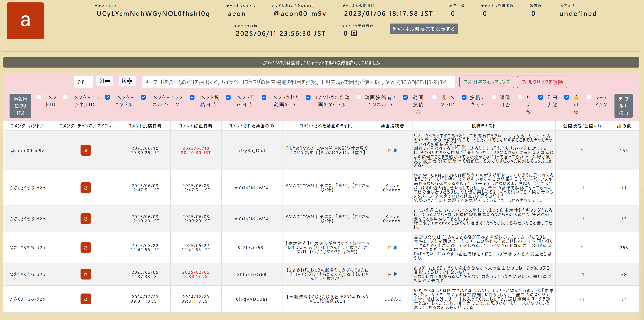Uncheck the コメンターハンドル checkbox
The image size is (644, 320).
pos(107,97)
